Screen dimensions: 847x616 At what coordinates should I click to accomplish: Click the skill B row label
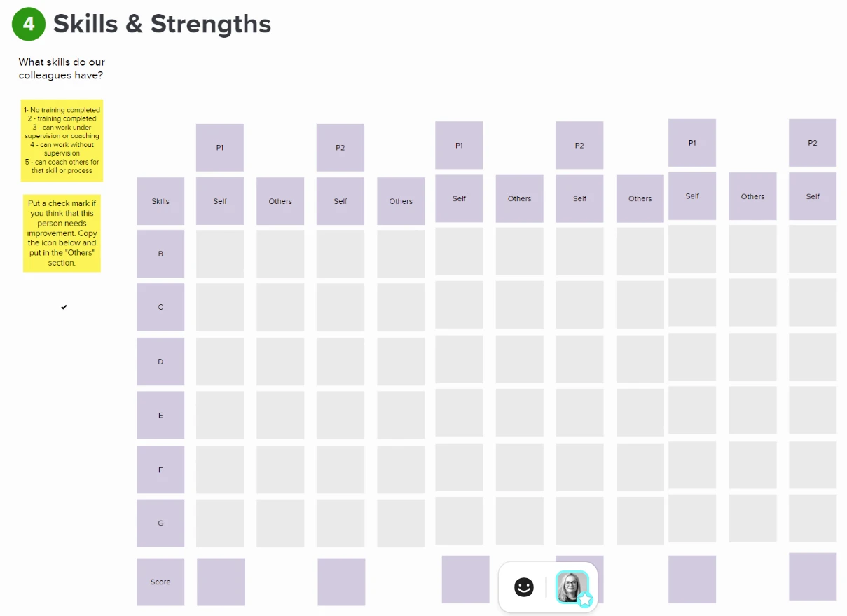(x=160, y=254)
